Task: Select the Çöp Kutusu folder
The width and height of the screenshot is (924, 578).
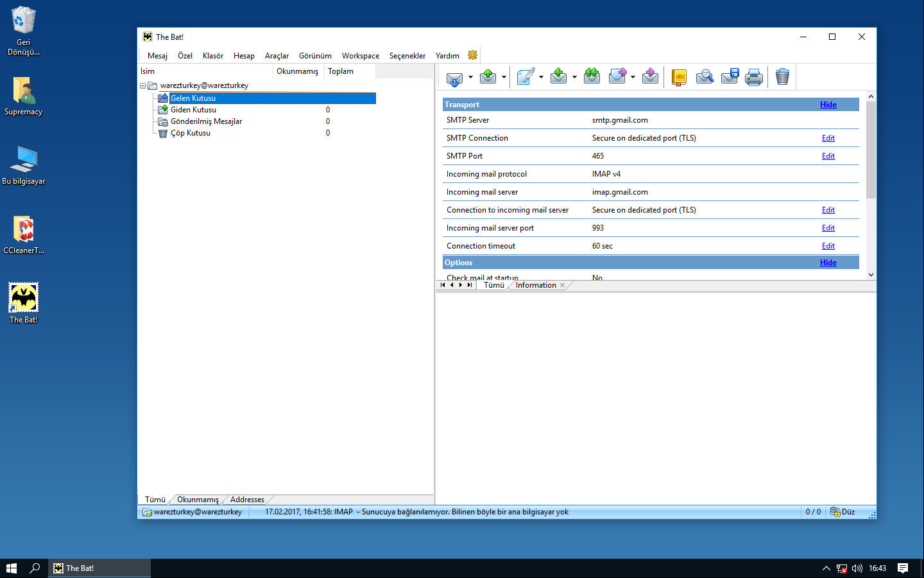Action: click(x=191, y=133)
